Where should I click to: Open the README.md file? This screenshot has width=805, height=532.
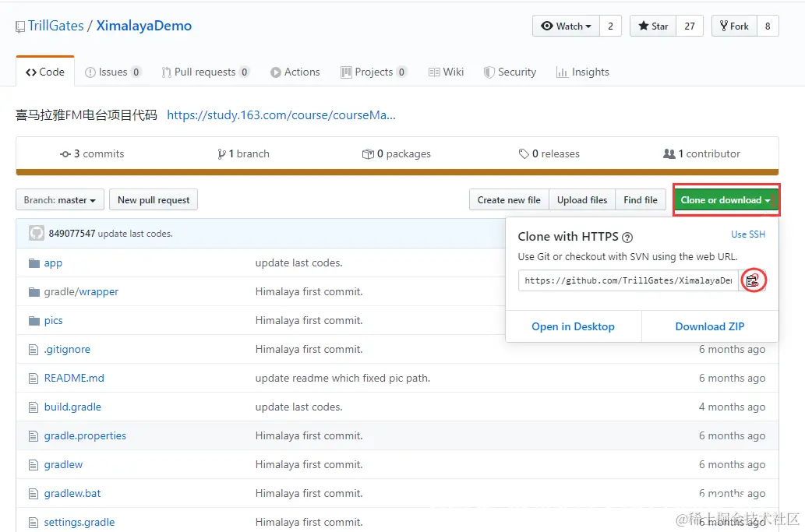(74, 378)
